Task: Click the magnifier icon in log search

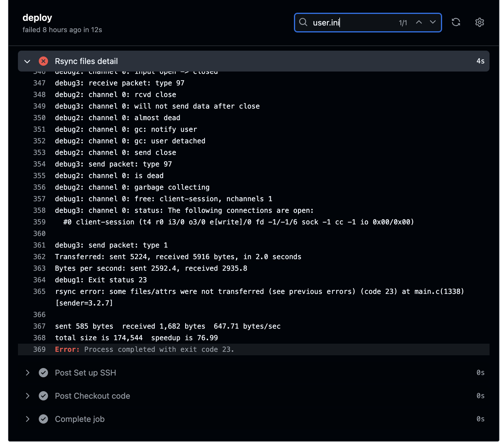Action: click(303, 22)
